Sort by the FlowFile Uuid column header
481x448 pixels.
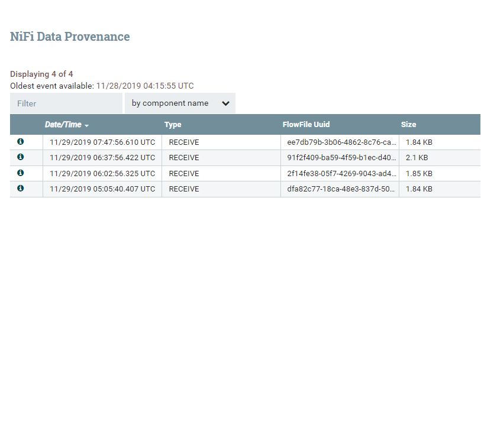(x=306, y=124)
